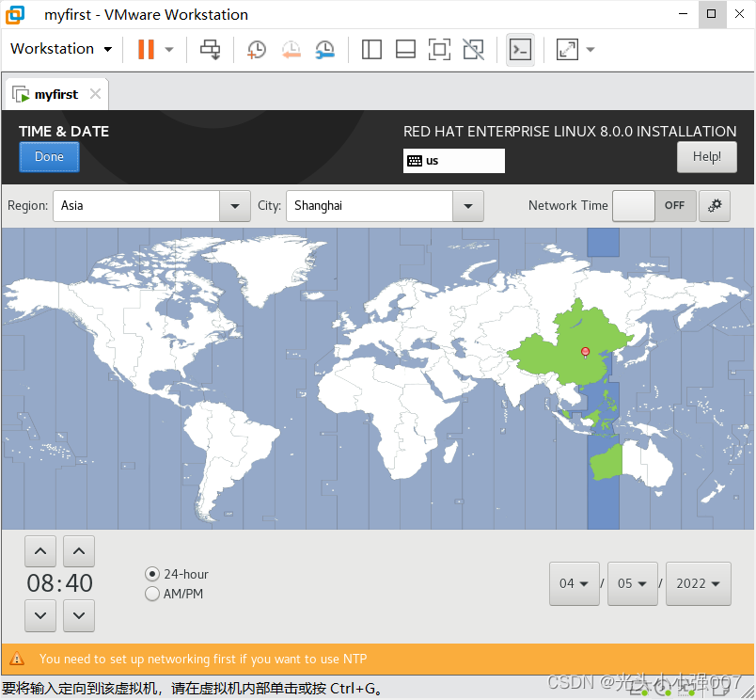This screenshot has width=756, height=700.
Task: Toggle the thumbnail bar view
Action: [405, 49]
